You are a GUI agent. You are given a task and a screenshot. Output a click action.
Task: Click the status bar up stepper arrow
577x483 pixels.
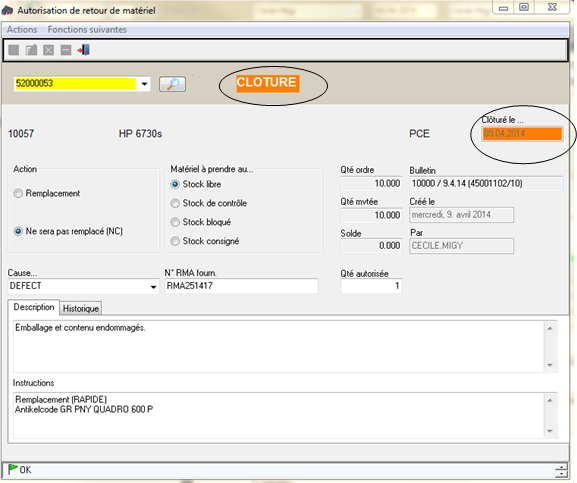[x=561, y=467]
